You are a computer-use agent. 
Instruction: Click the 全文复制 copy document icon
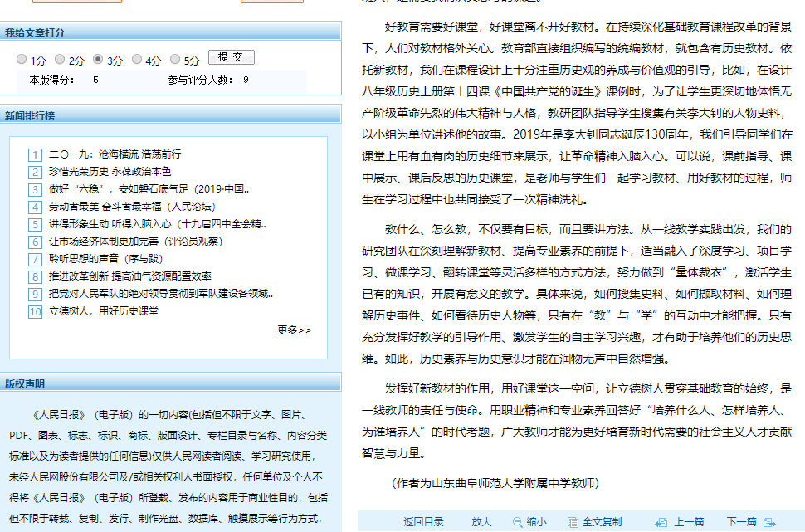pos(573,522)
